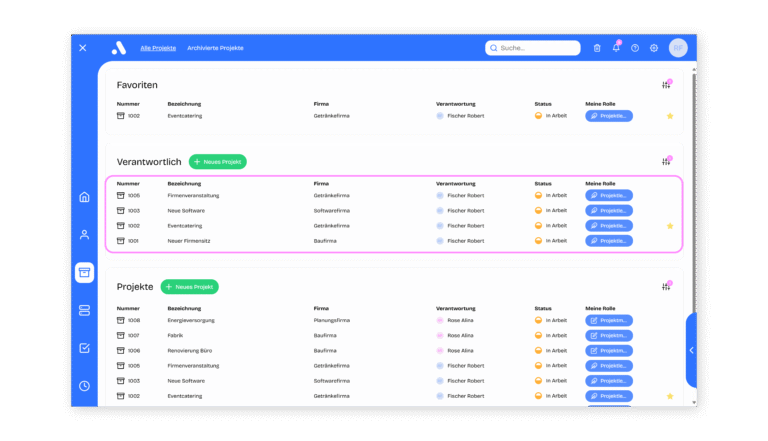The width and height of the screenshot is (768, 441).
Task: Click Neues Projekt button next to Verantwortlich
Action: 217,161
